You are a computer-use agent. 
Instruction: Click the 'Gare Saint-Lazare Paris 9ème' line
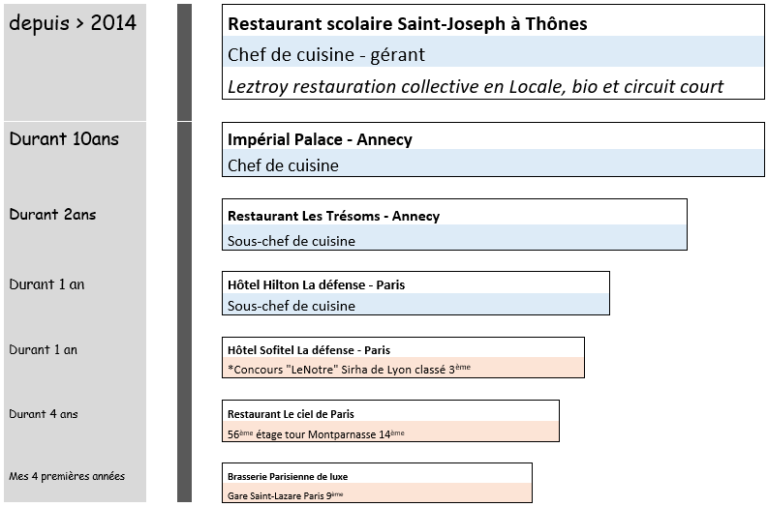(285, 495)
